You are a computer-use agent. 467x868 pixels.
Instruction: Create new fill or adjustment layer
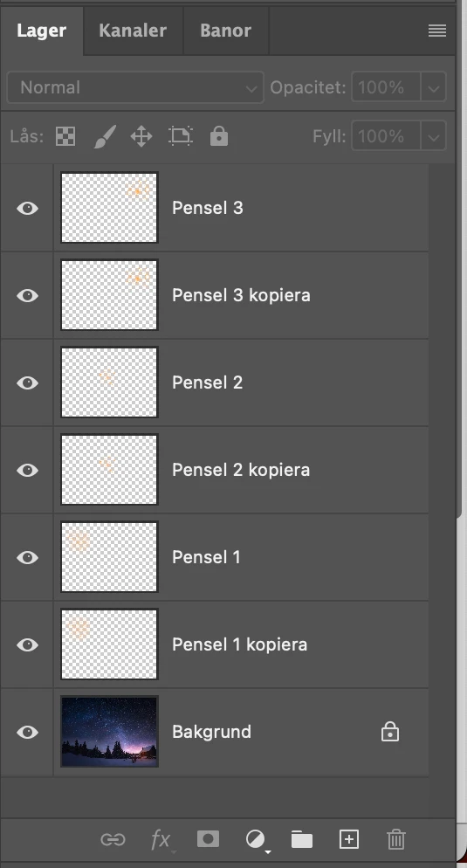pyautogui.click(x=256, y=840)
